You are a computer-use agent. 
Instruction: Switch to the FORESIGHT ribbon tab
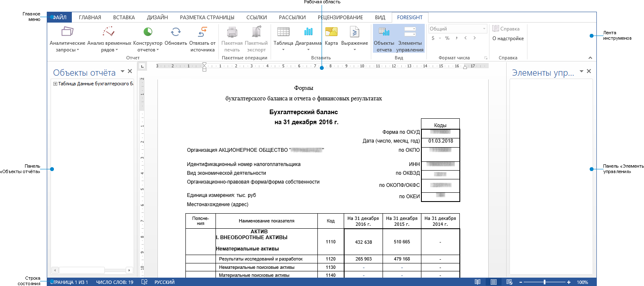tap(410, 17)
